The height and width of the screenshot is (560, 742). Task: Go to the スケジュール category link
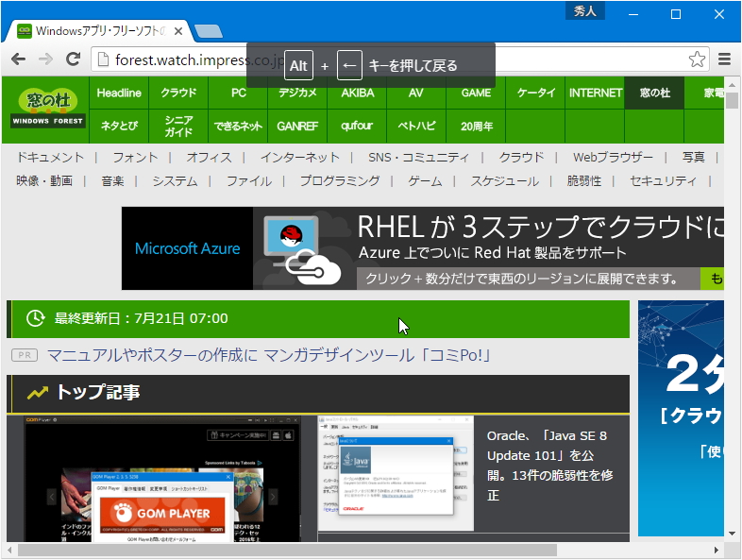504,180
